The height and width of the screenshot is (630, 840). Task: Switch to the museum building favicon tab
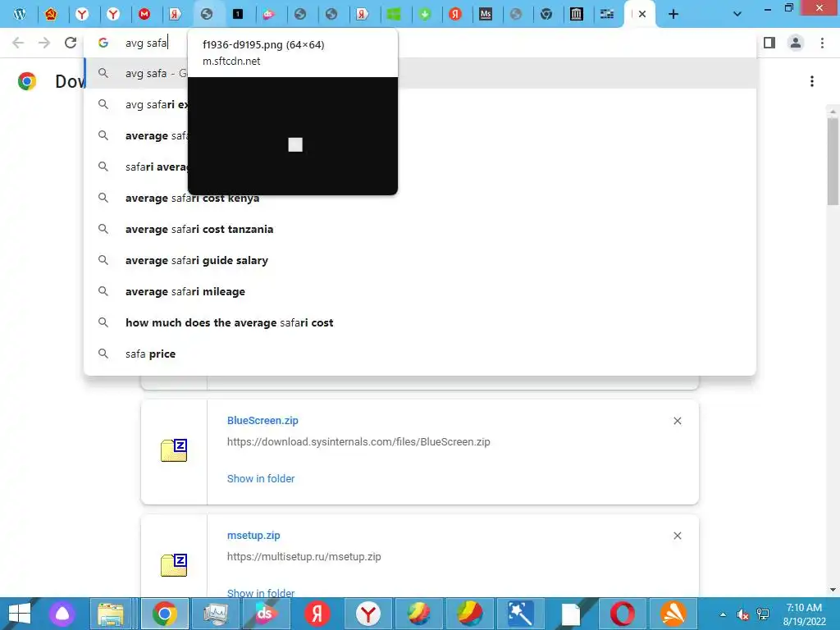pyautogui.click(x=577, y=15)
